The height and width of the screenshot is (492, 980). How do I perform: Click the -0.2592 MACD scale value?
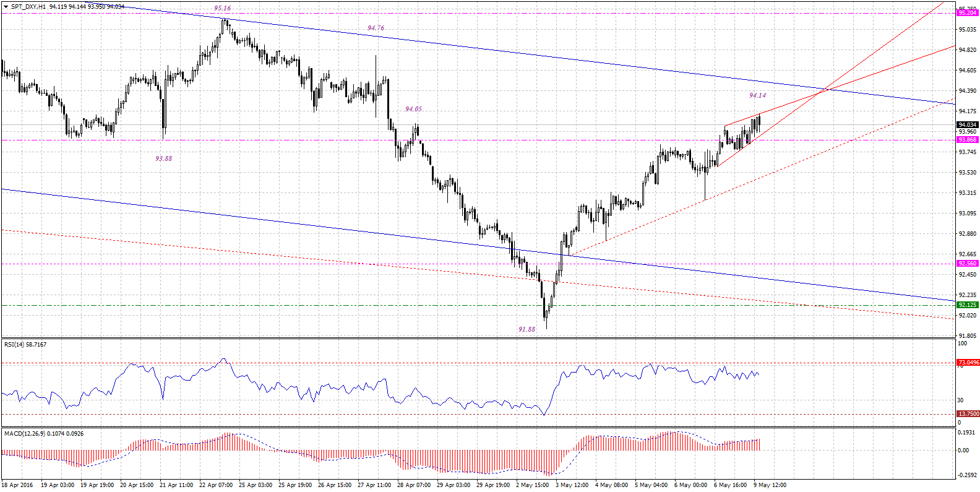[x=967, y=475]
